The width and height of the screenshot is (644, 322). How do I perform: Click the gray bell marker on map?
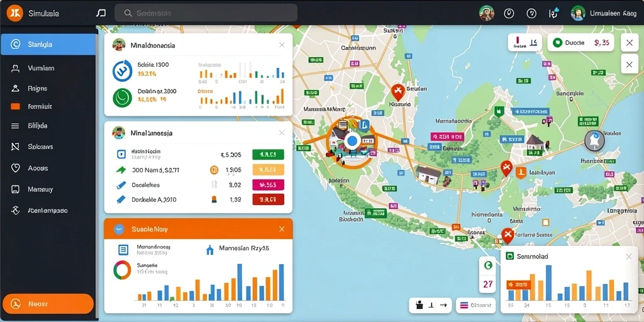[594, 141]
